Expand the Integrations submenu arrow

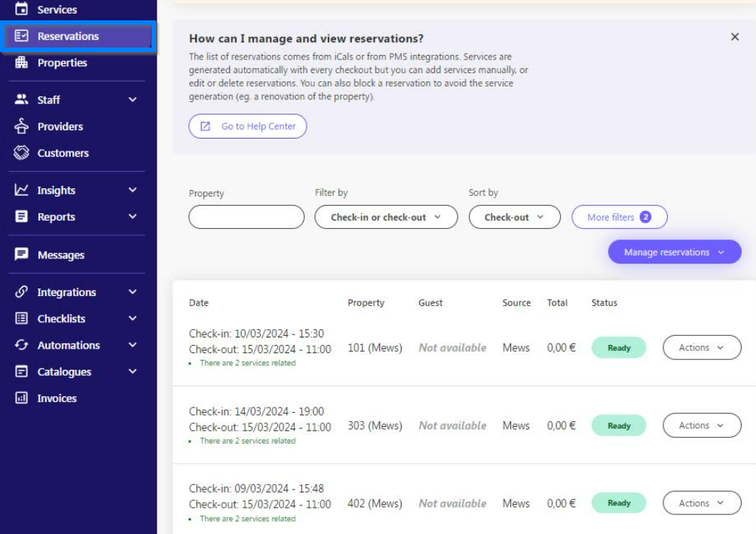click(133, 292)
